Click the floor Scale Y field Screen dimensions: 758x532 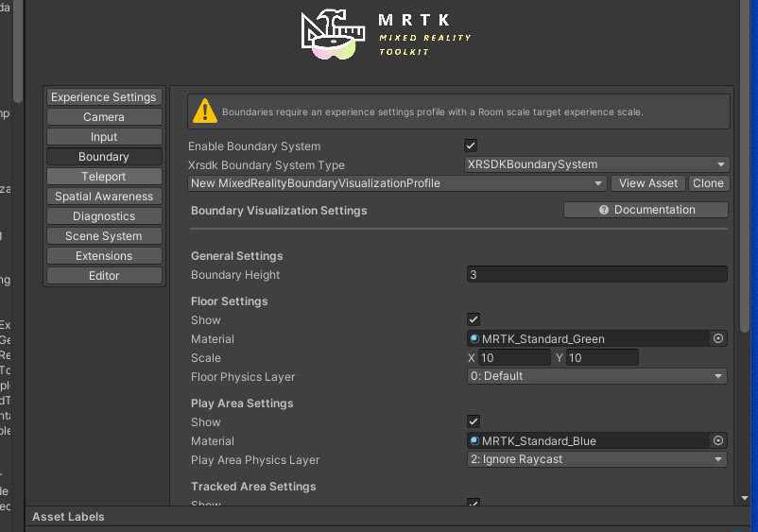602,357
